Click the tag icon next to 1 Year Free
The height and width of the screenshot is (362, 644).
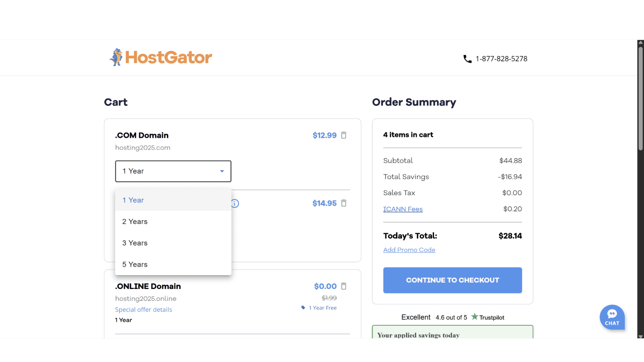click(x=303, y=308)
